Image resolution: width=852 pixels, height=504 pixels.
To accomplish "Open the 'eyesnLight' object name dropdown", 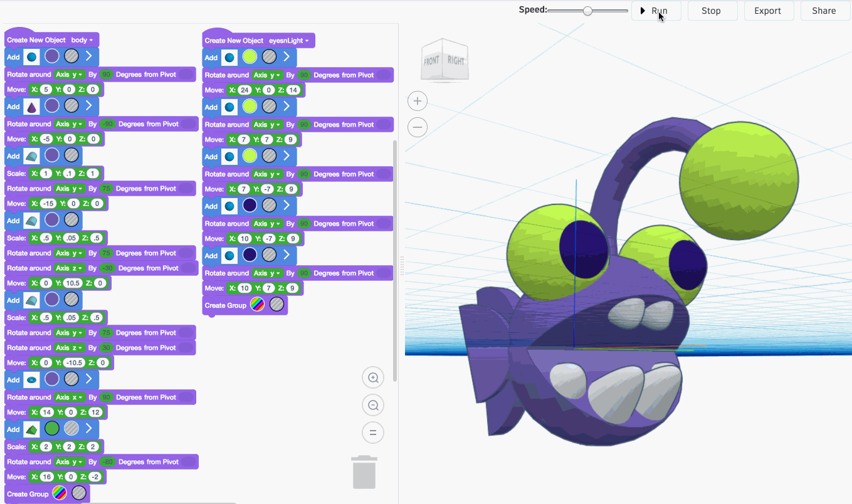I will click(x=288, y=40).
